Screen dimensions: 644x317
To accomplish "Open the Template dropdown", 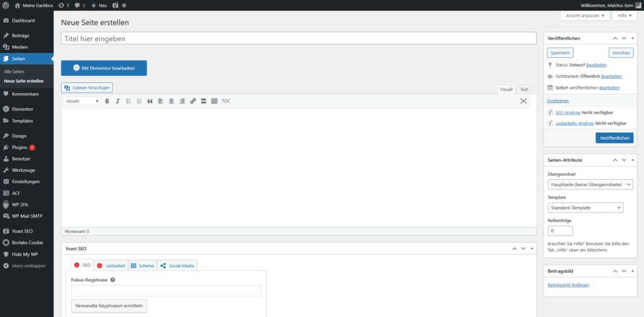I will point(586,208).
